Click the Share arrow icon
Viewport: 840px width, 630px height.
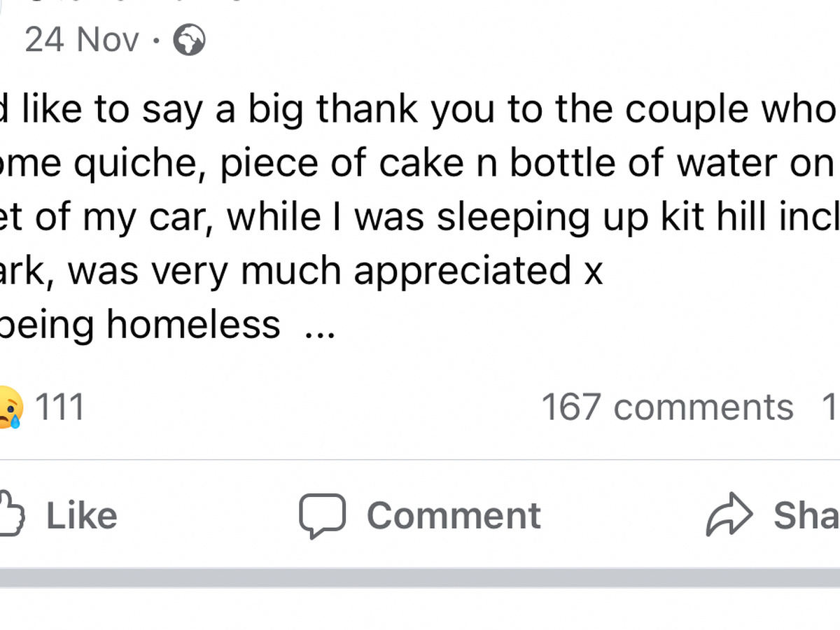[x=729, y=516]
